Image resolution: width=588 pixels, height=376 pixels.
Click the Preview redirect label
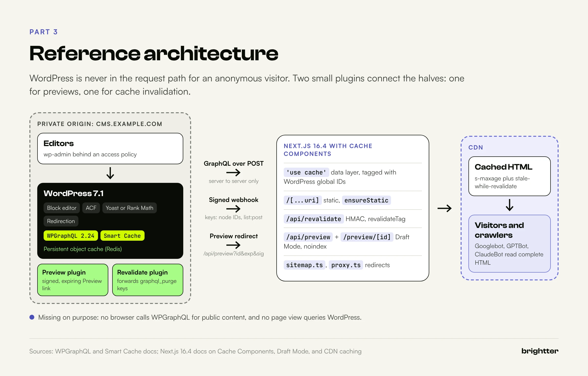point(233,236)
